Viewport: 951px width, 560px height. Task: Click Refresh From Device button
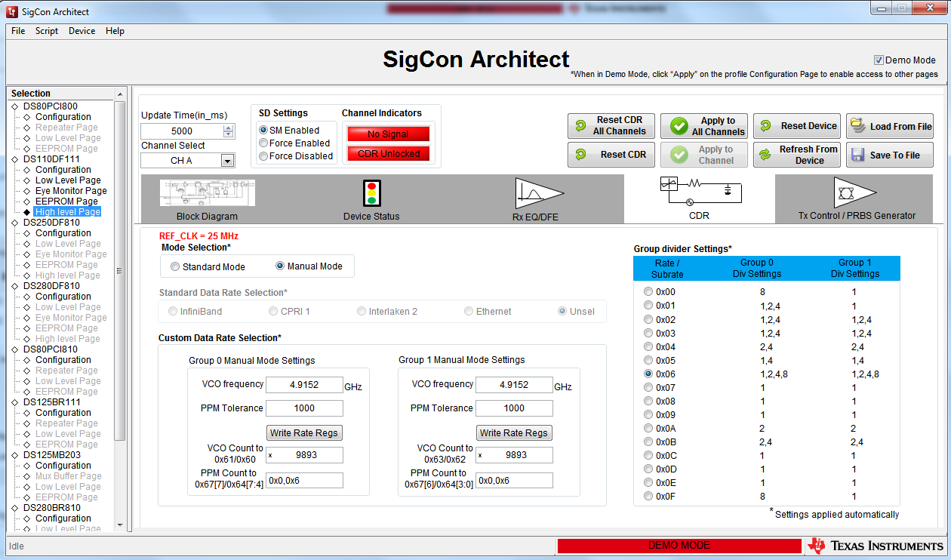[x=797, y=155]
